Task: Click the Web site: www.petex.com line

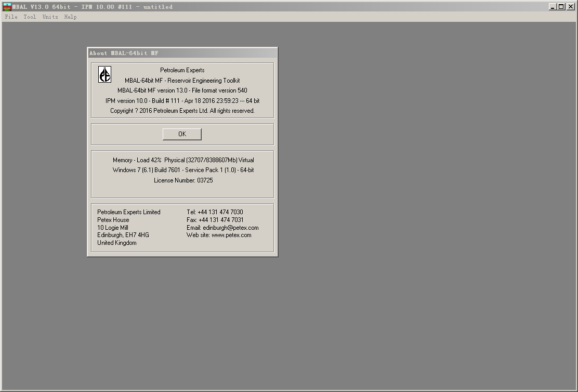Action: (x=219, y=235)
